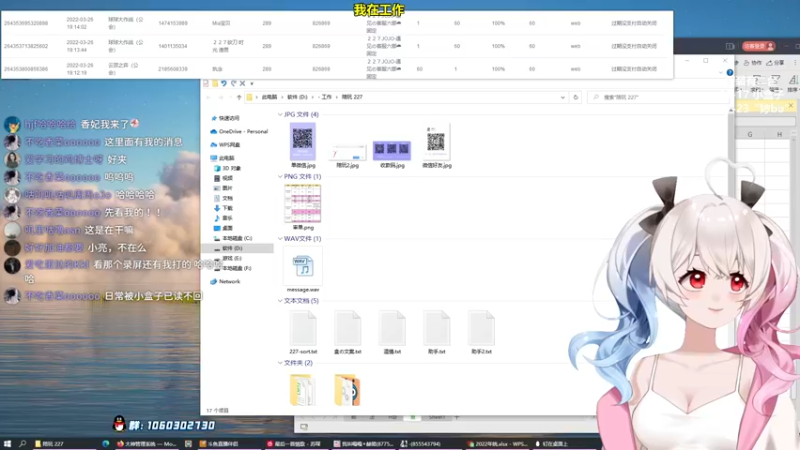Click the undo icon in Explorer's quick access toolbar

[223, 83]
